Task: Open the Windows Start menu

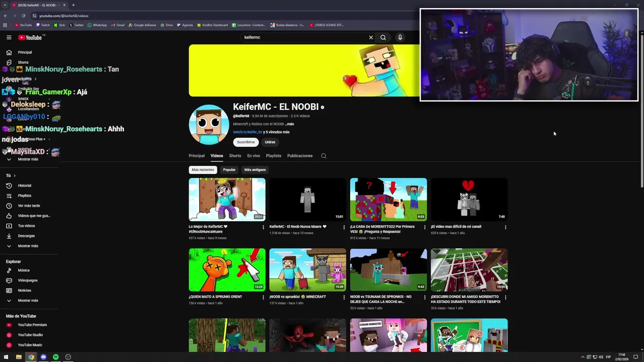Action: tap(6, 357)
